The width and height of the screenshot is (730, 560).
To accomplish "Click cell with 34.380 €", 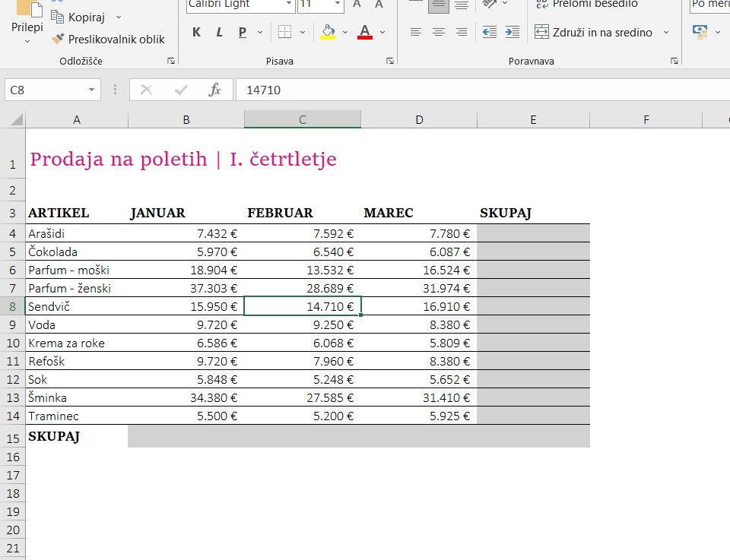I will click(x=186, y=397).
